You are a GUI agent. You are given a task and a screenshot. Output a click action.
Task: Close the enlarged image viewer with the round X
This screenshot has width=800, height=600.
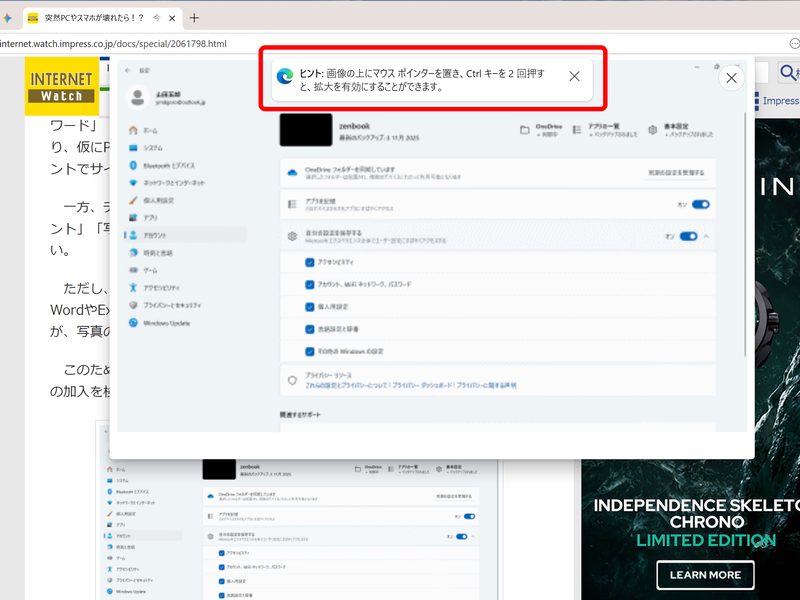click(x=731, y=78)
